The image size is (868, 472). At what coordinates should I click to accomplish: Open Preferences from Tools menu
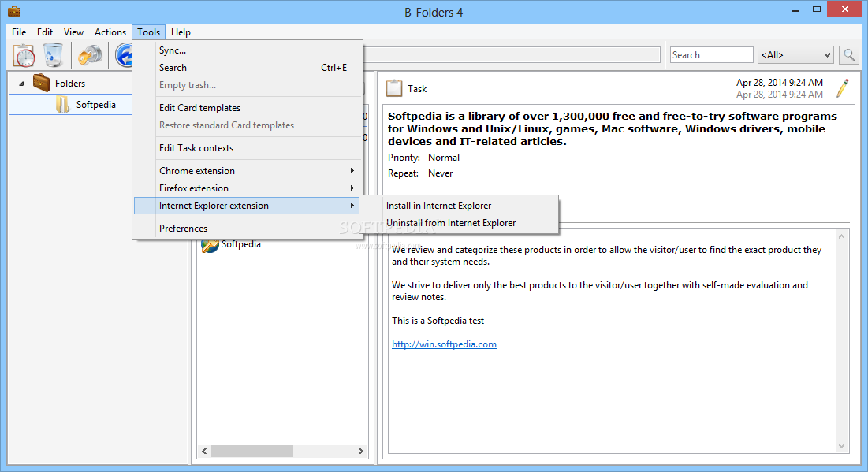pyautogui.click(x=248, y=228)
